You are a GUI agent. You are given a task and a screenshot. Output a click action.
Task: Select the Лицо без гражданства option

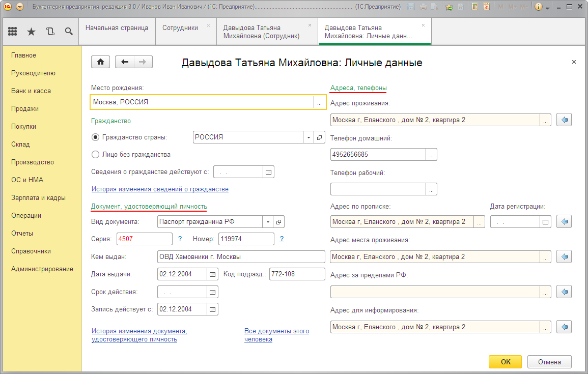coord(95,154)
